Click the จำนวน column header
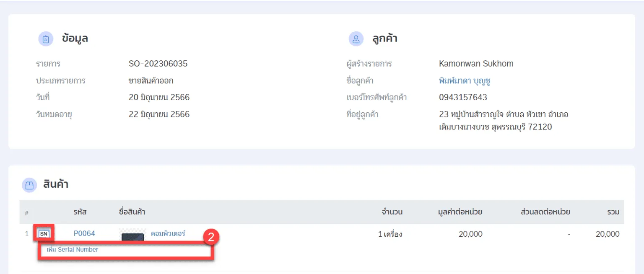This screenshot has width=644, height=274. tap(392, 212)
